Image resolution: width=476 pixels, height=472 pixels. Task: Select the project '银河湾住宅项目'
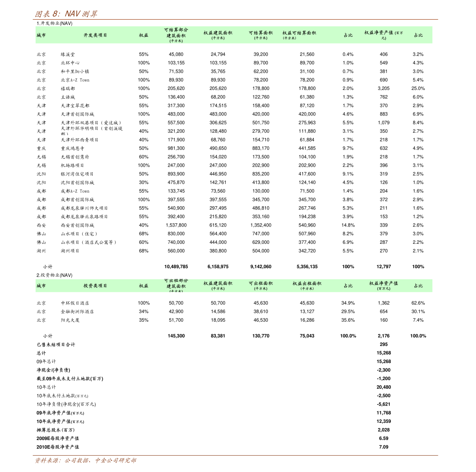[77, 174]
